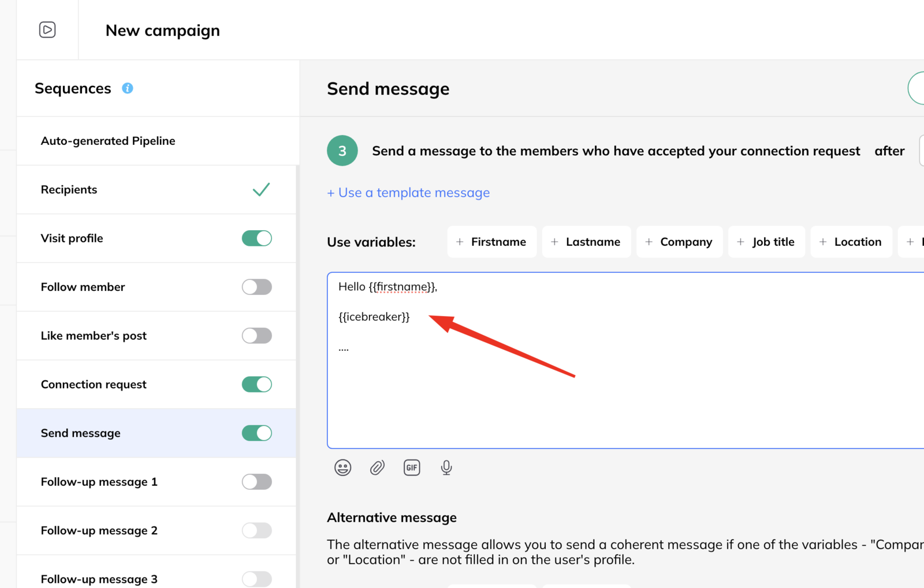
Task: Insert the Company variable
Action: pyautogui.click(x=679, y=242)
